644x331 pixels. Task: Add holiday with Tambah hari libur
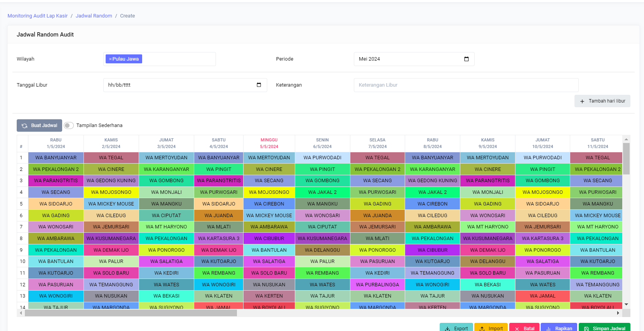click(x=602, y=101)
